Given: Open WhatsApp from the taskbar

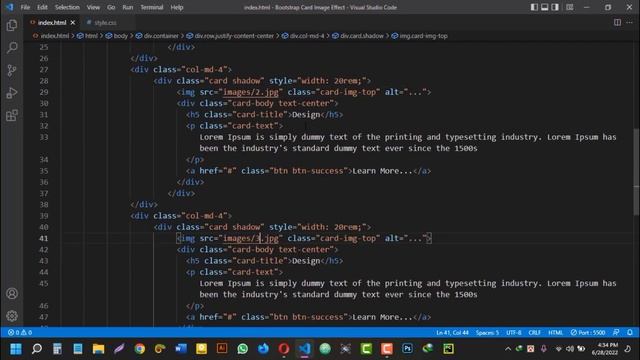Looking at the screenshot, I should 242,349.
